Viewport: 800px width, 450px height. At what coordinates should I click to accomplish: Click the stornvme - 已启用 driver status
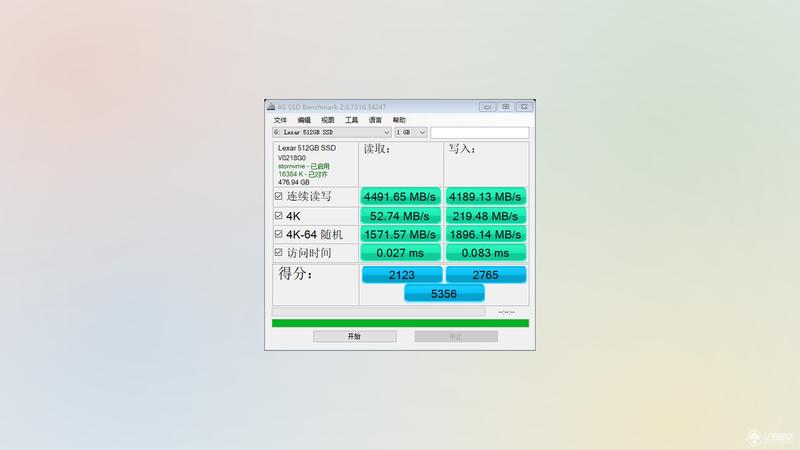tap(304, 166)
